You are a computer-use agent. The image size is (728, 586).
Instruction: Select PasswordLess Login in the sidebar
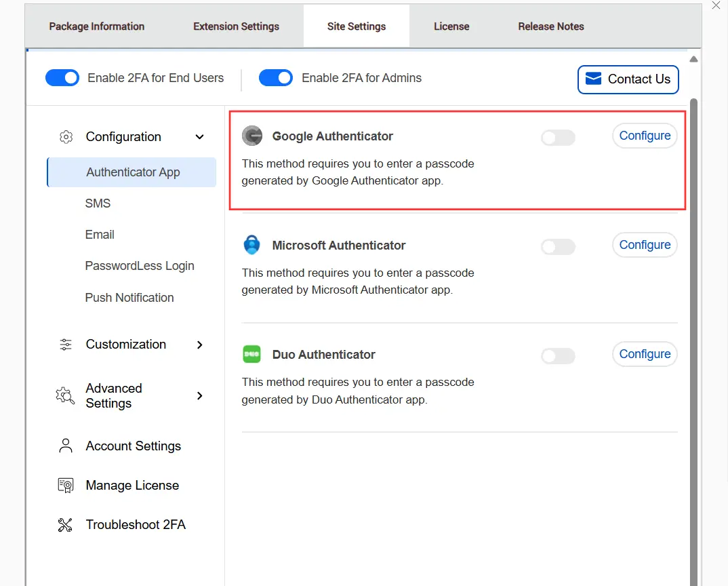coord(140,266)
